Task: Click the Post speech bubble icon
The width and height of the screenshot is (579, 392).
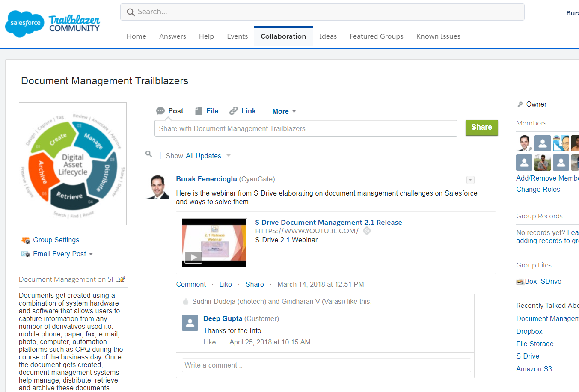Action: [160, 111]
